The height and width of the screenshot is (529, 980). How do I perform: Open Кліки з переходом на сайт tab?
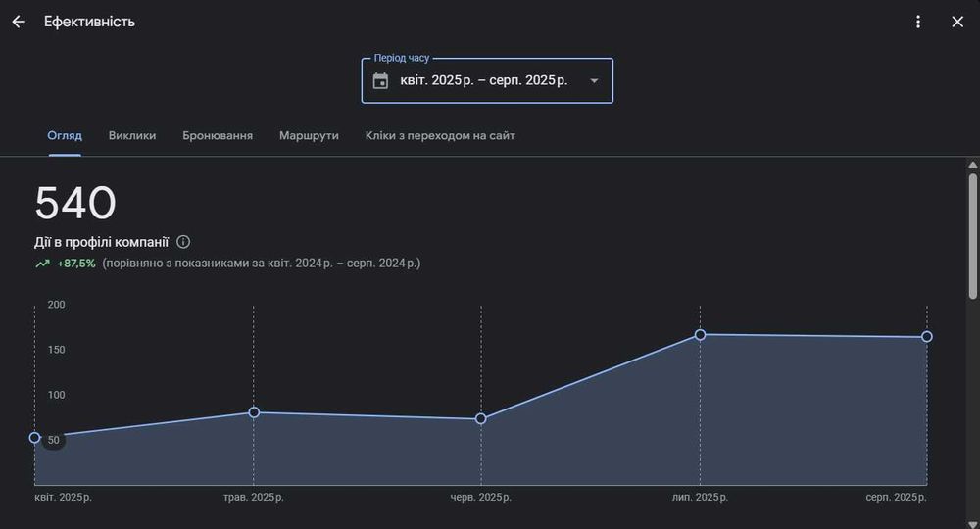pos(440,135)
